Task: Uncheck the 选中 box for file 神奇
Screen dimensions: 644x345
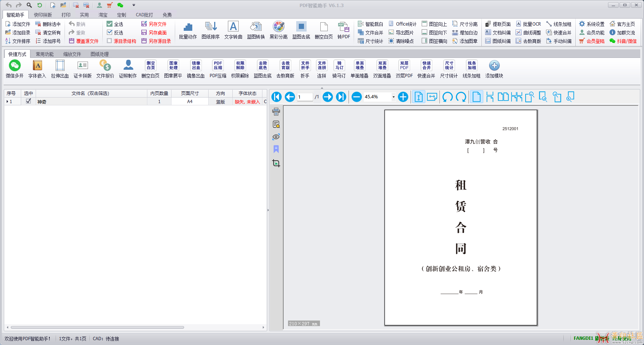Action: click(28, 101)
